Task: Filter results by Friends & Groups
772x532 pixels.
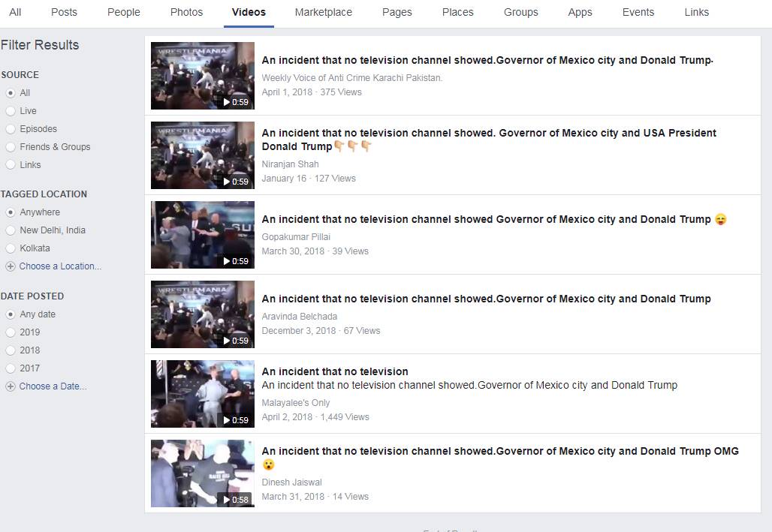Action: (11, 147)
